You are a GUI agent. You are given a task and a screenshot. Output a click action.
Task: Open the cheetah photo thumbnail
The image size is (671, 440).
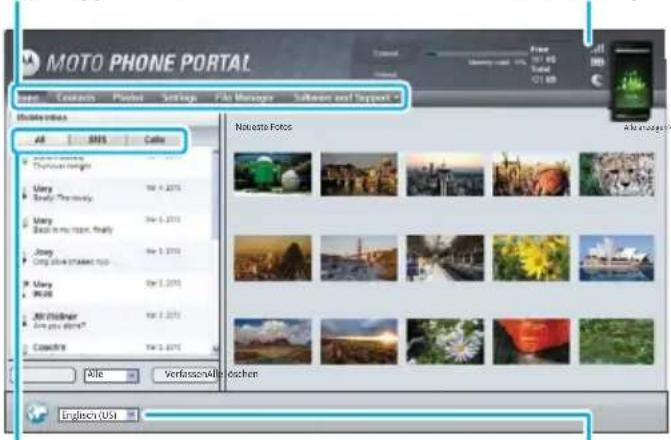[617, 174]
